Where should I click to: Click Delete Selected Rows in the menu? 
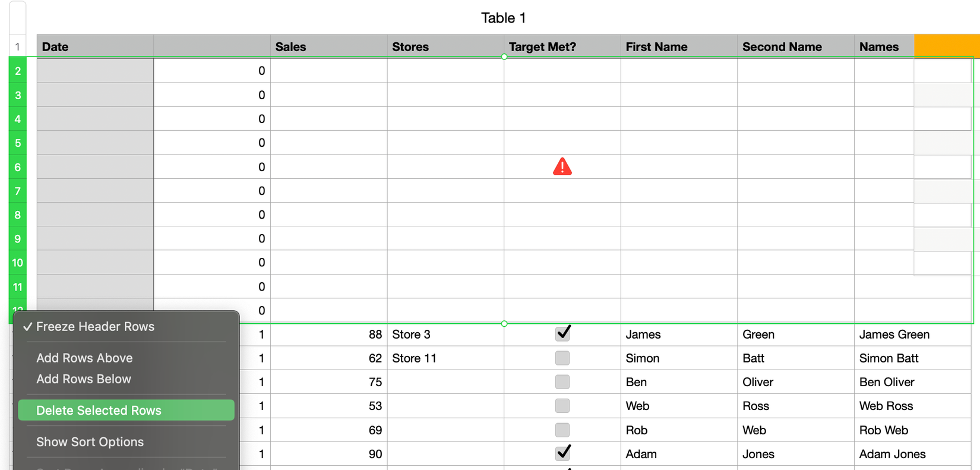coord(99,411)
